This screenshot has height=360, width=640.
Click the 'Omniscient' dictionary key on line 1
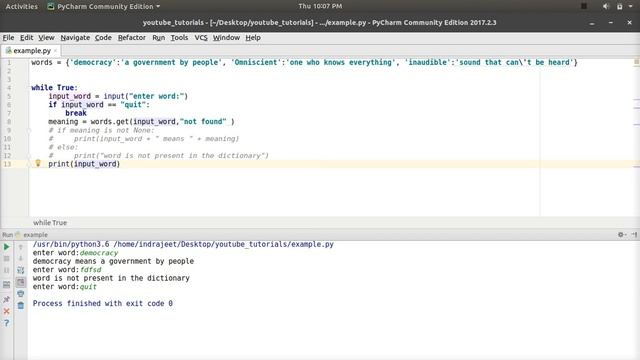pos(256,62)
